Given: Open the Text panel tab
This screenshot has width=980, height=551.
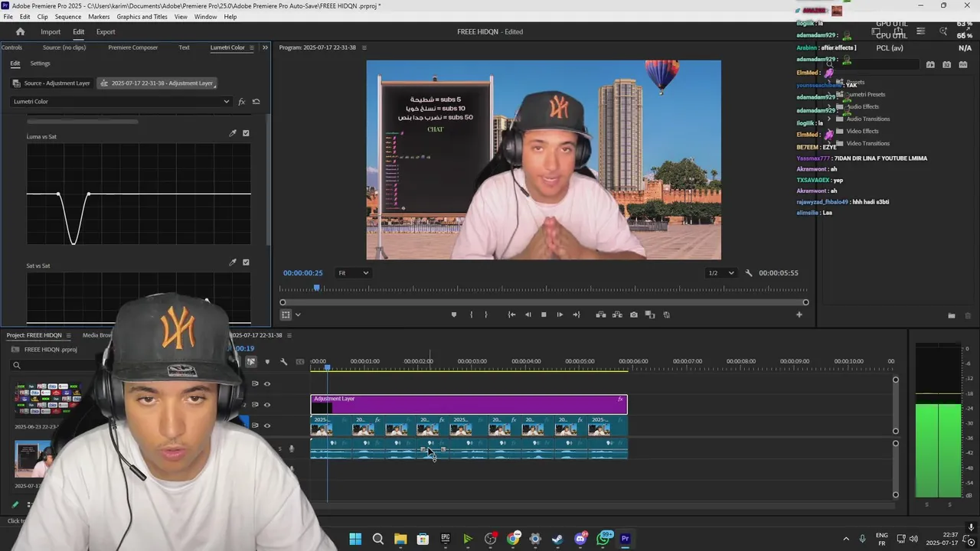Looking at the screenshot, I should pos(184,47).
